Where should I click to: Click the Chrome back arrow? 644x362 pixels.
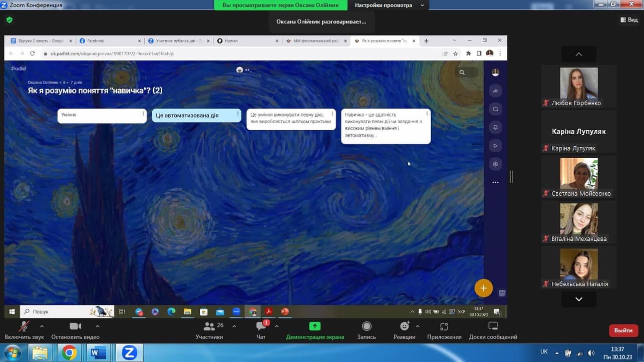pyautogui.click(x=12, y=54)
